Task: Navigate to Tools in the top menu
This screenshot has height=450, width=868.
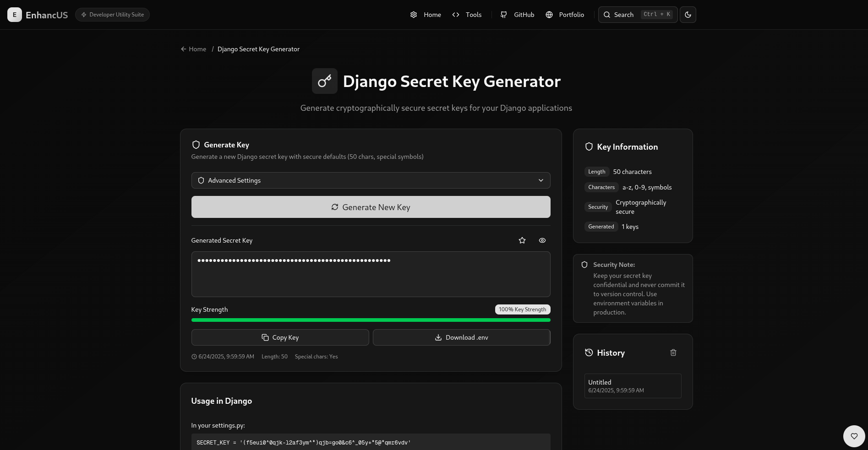Action: (473, 14)
